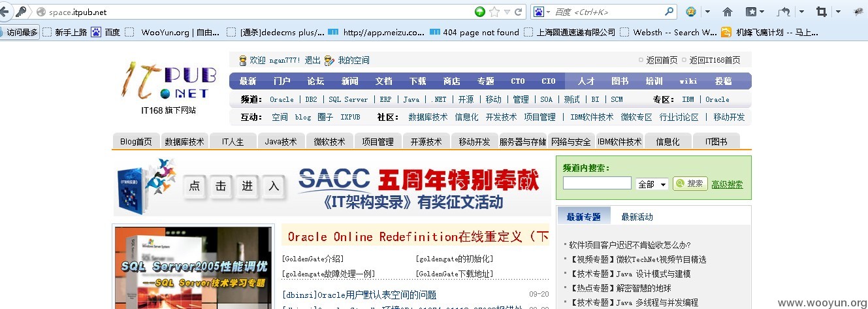Click the crop screenshot toolbar icon
The height and width of the screenshot is (309, 868).
[x=821, y=12]
